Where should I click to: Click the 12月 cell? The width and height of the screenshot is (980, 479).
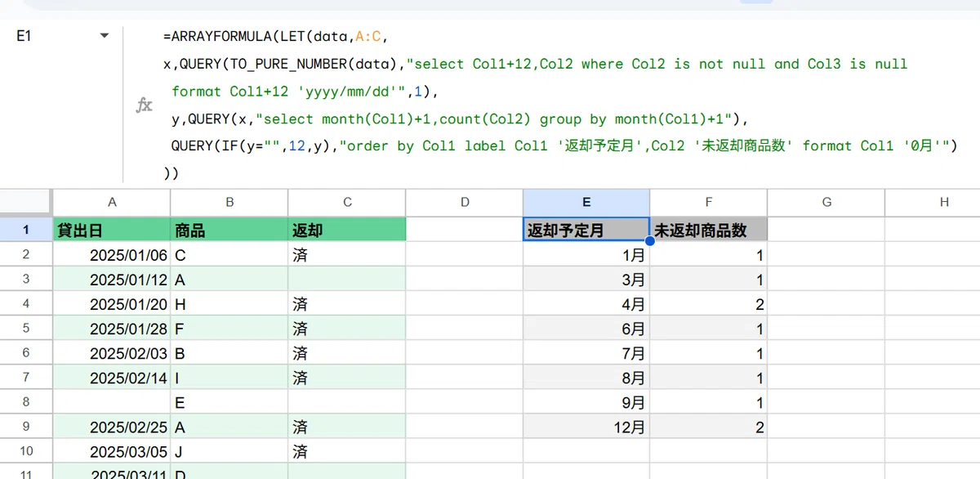[x=586, y=426]
